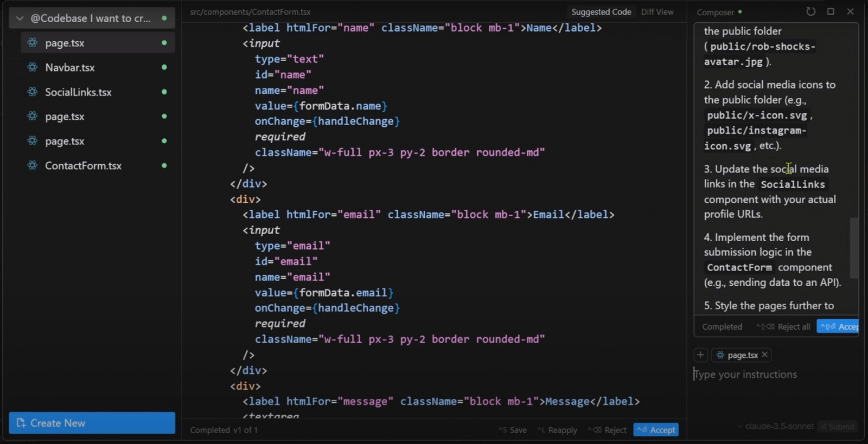Focus the Type your instructions field
The image size is (868, 444).
(776, 375)
